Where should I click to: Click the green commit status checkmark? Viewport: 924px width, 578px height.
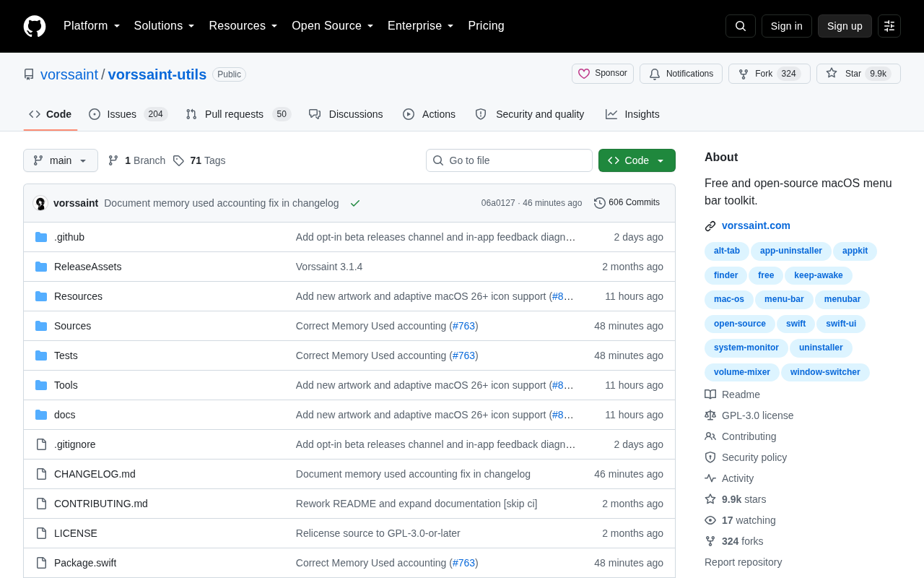pos(355,203)
